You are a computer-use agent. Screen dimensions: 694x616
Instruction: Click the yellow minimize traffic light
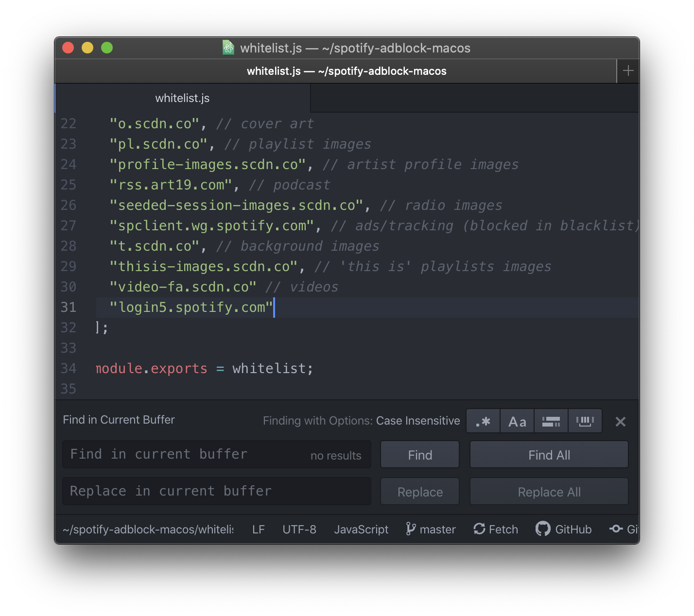point(87,48)
